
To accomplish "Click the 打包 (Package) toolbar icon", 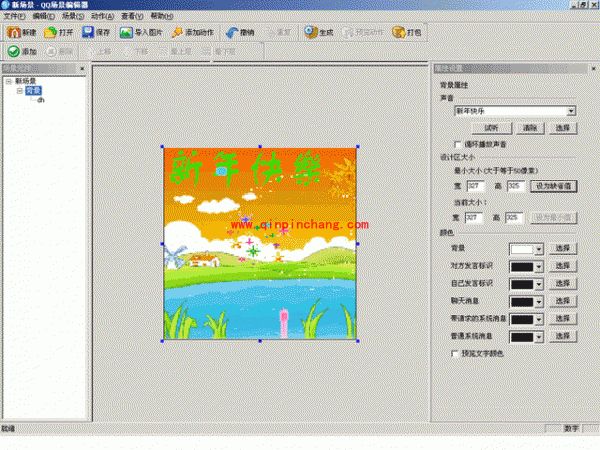I will click(x=399, y=33).
